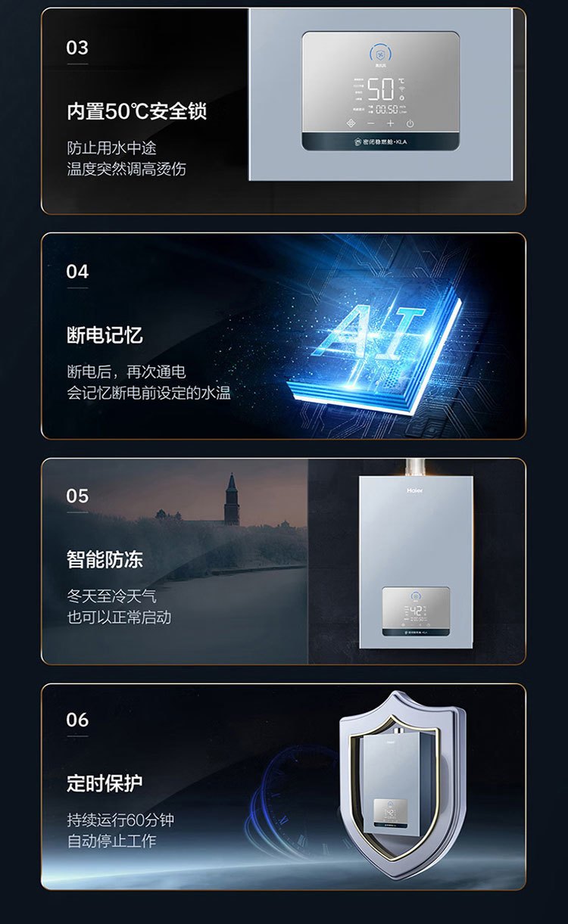
Task: Click the 内置50℃安全锁 heading
Action: click(136, 111)
